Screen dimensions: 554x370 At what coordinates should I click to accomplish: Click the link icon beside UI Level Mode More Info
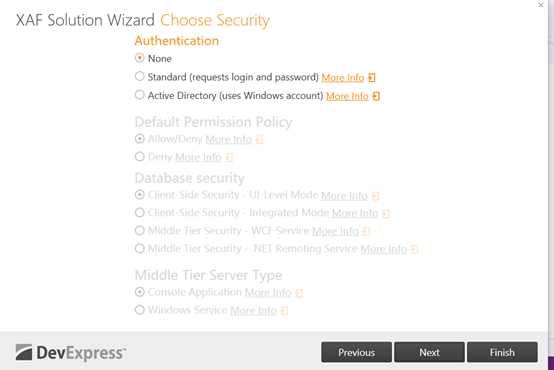tap(376, 196)
